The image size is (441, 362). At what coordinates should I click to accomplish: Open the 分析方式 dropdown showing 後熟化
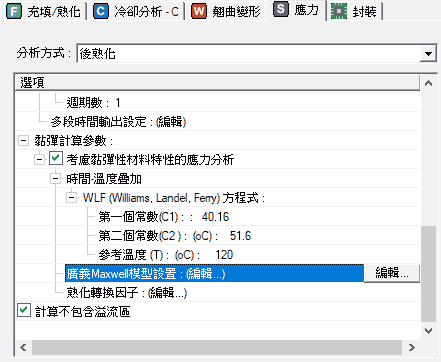[x=257, y=53]
